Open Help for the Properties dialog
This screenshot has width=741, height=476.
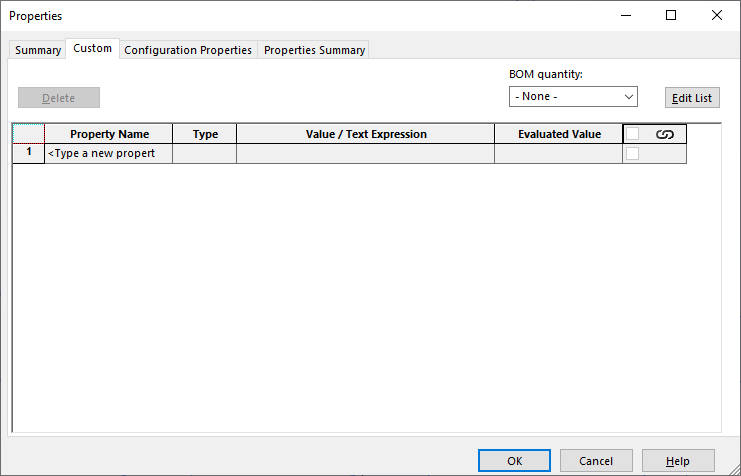(678, 461)
